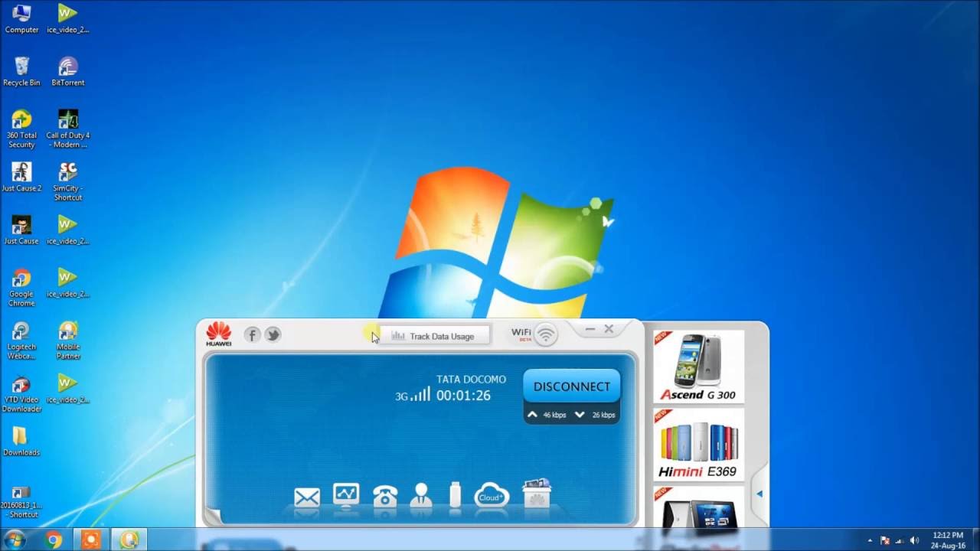
Task: Select Call of Duty 4 desktop shortcut
Action: click(68, 129)
